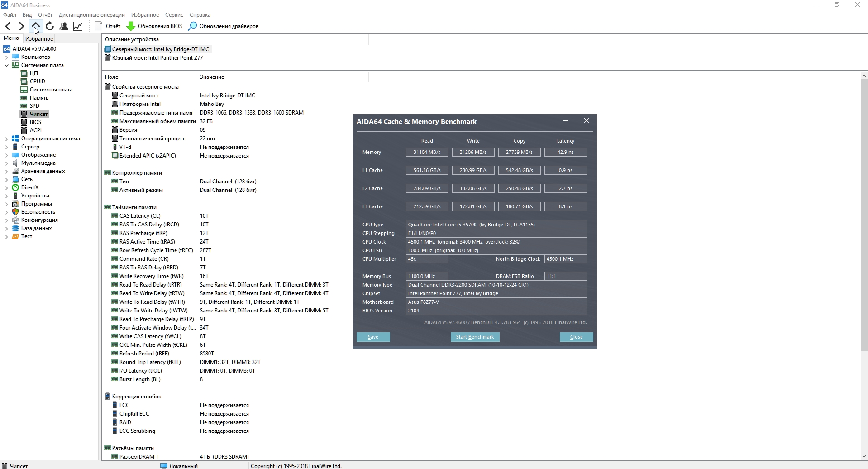The height and width of the screenshot is (469, 868).
Task: Click the vertical scrollbar thumb in the details pane
Action: [x=864, y=215]
